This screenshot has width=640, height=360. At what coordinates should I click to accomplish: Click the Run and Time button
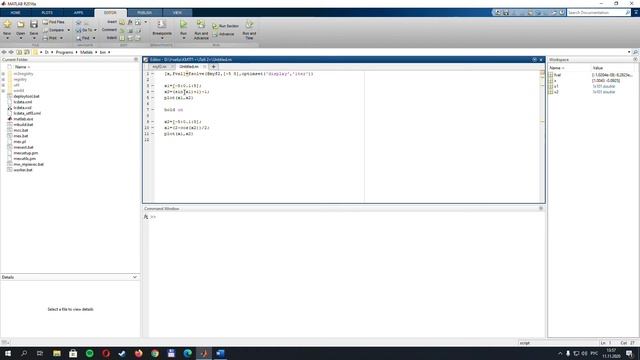click(249, 29)
